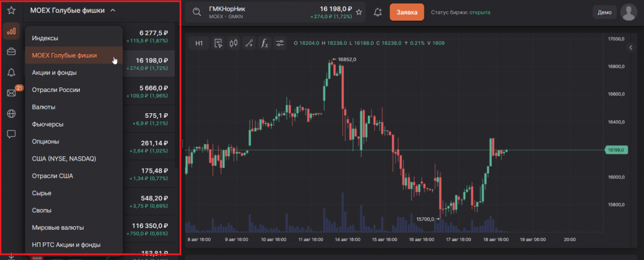Image resolution: width=644 pixels, height=260 pixels.
Task: Select Валюты category
Action: click(74, 107)
